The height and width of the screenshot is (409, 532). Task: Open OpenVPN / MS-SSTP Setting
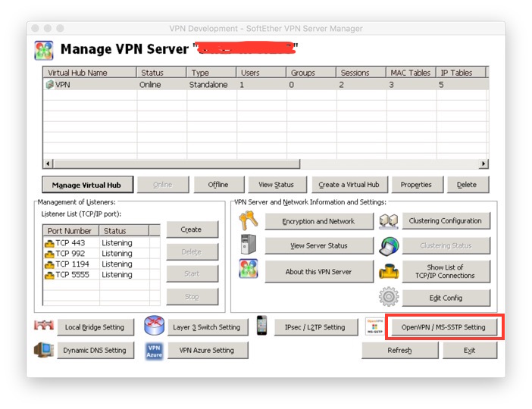[444, 327]
